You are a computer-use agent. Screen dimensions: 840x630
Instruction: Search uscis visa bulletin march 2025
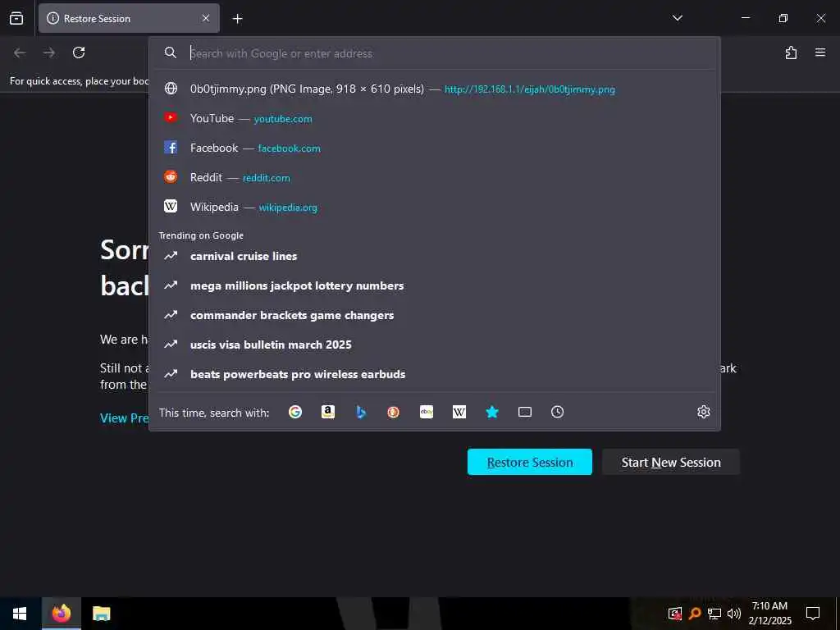point(435,345)
